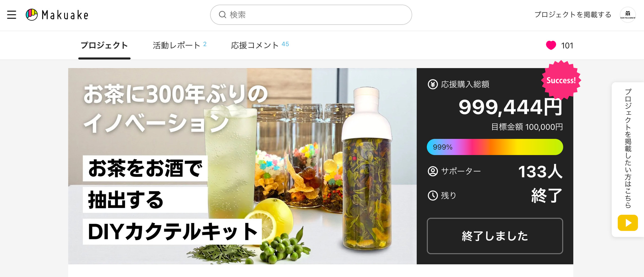644x277 pixels.
Task: Click the clock icon next to 残り
Action: (433, 195)
